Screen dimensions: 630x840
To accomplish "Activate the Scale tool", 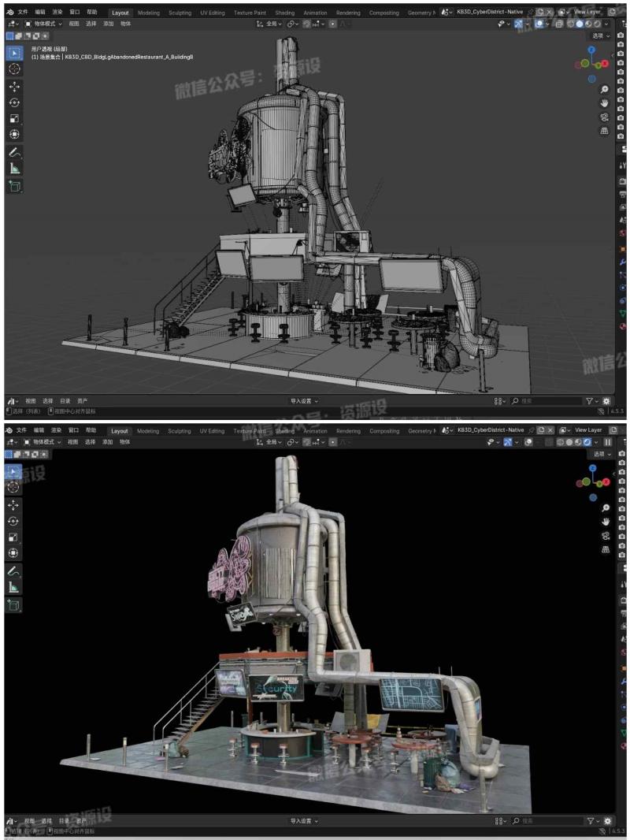I will 13,117.
